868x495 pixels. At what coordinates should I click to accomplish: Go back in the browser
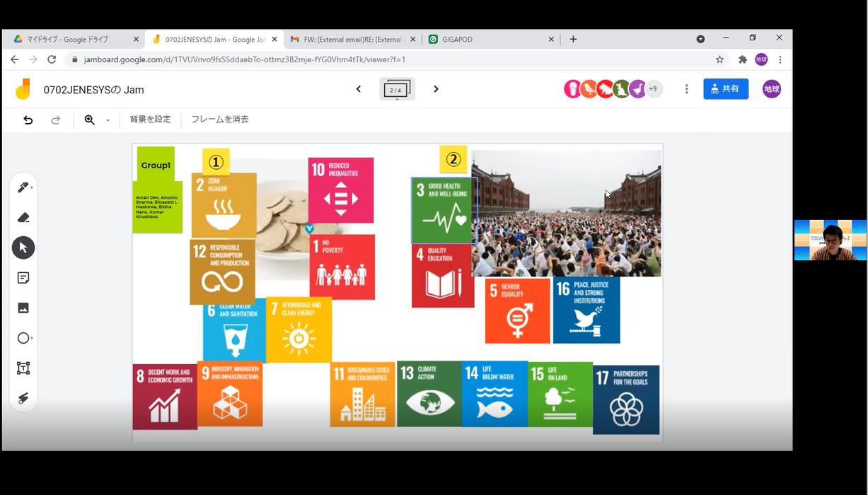click(14, 59)
